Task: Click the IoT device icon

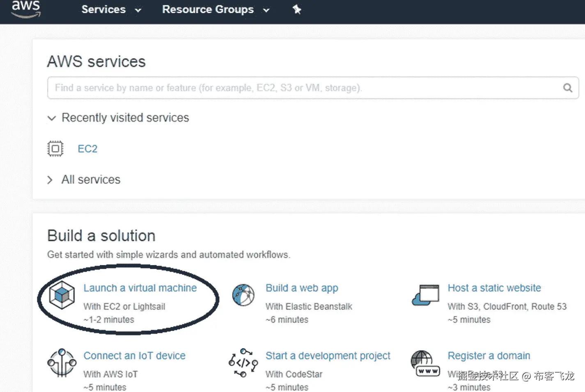Action: coord(62,362)
